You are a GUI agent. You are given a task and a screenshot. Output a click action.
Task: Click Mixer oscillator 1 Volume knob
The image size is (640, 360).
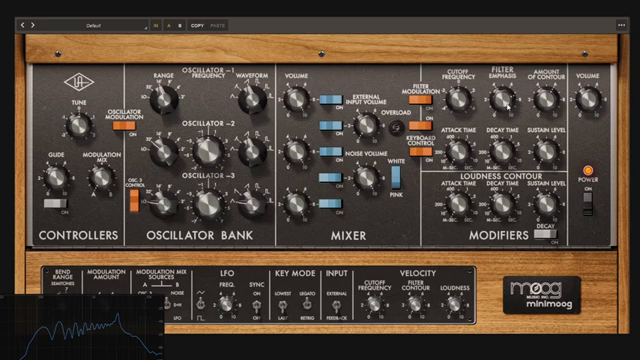(x=296, y=99)
